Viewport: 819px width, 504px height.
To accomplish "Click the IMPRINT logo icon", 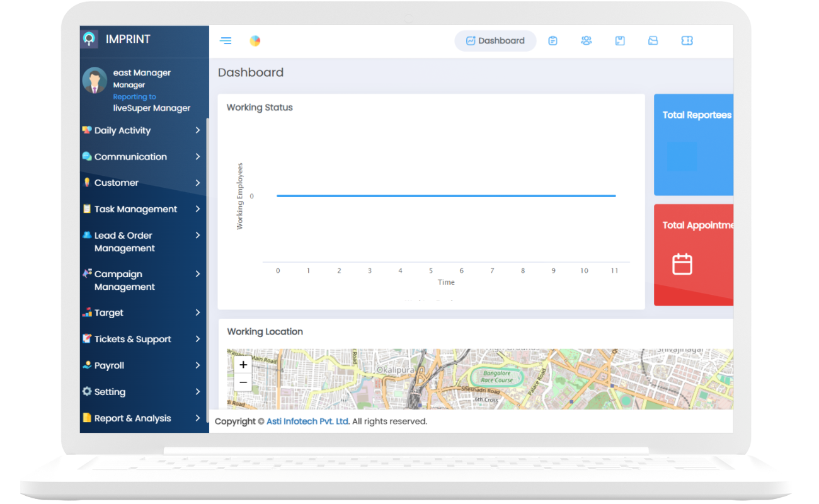I will click(90, 39).
